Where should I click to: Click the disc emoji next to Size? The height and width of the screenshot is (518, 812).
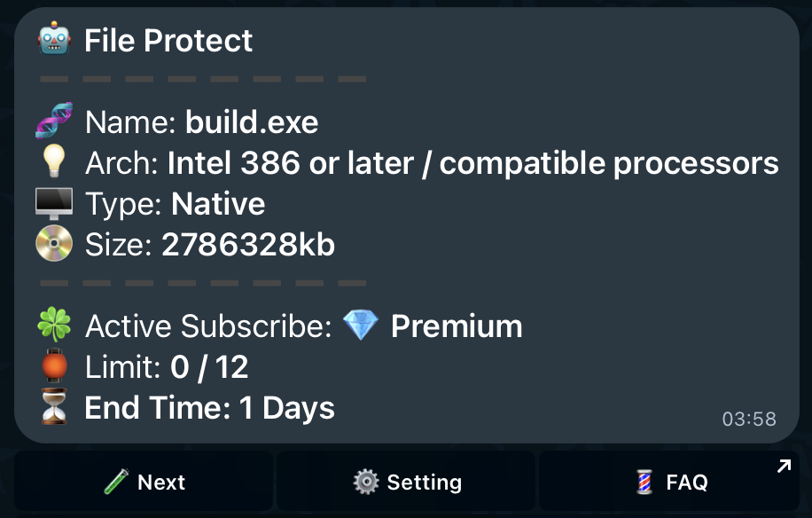pos(54,243)
